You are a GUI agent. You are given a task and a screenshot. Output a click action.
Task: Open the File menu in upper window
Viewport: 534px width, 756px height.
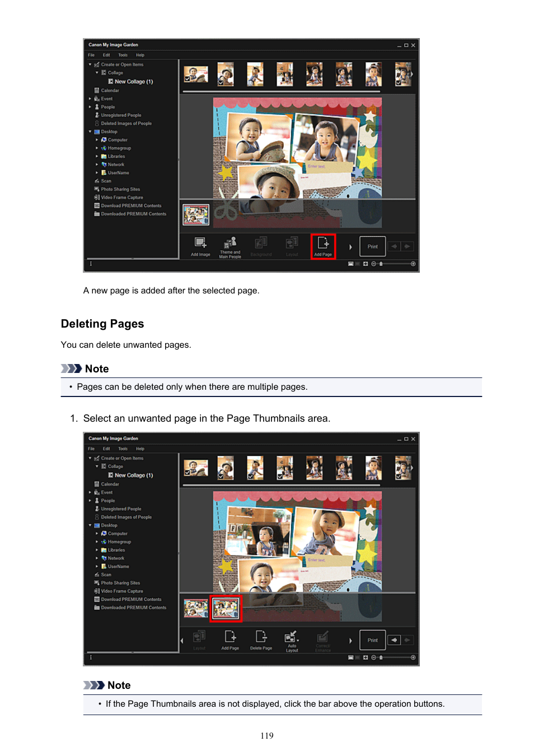click(91, 55)
